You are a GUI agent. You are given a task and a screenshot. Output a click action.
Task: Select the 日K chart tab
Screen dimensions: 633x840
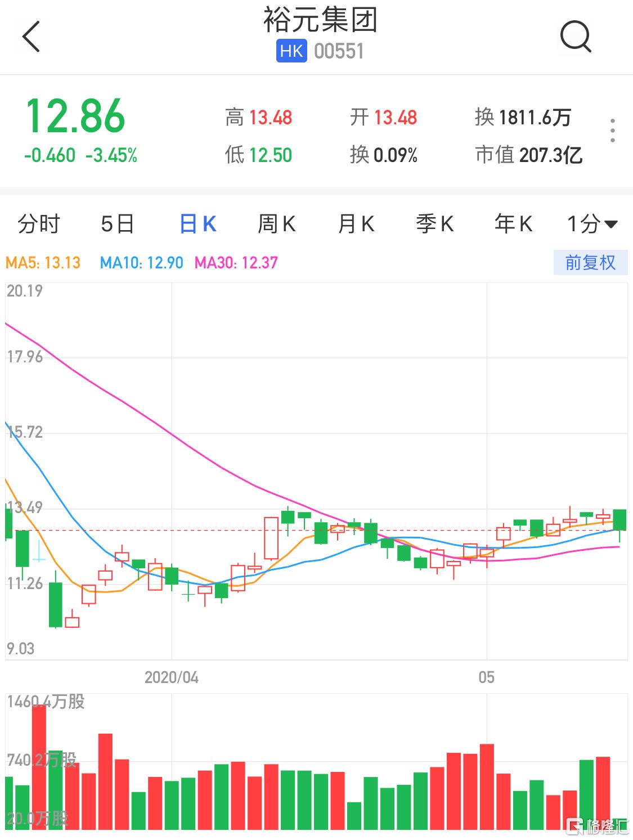click(x=197, y=224)
